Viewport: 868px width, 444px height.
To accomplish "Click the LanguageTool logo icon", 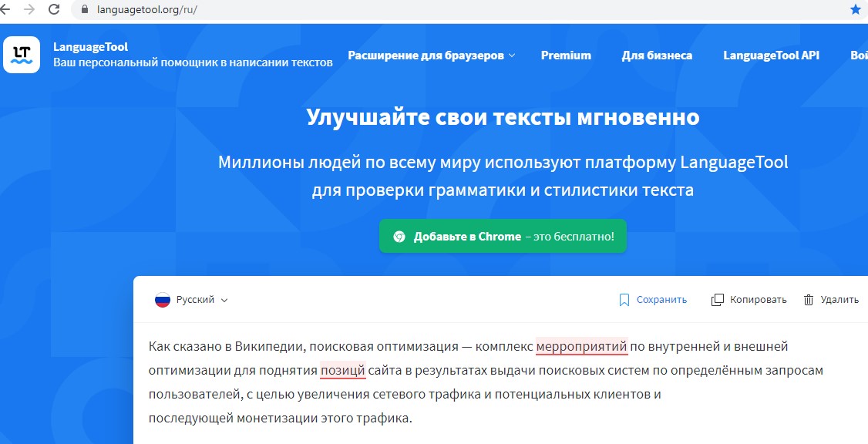I will [x=22, y=55].
